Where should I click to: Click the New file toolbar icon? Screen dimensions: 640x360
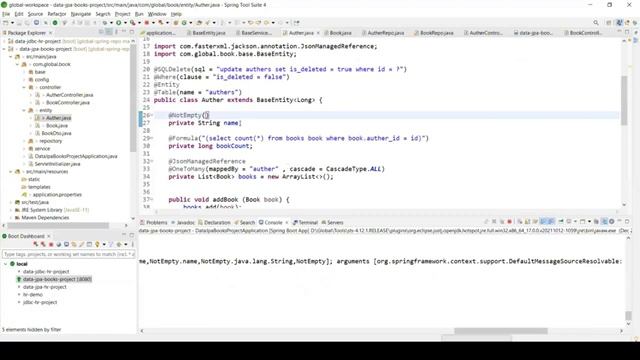6,23
